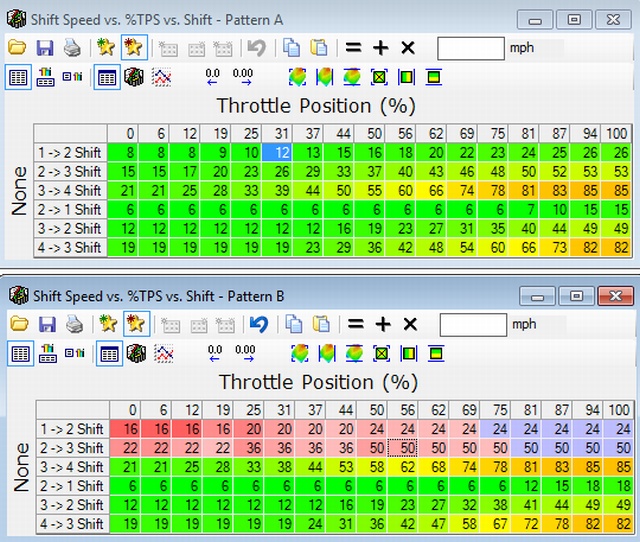Image resolution: width=640 pixels, height=542 pixels.
Task: Click the paste icon in Pattern B toolbar
Action: tap(320, 324)
